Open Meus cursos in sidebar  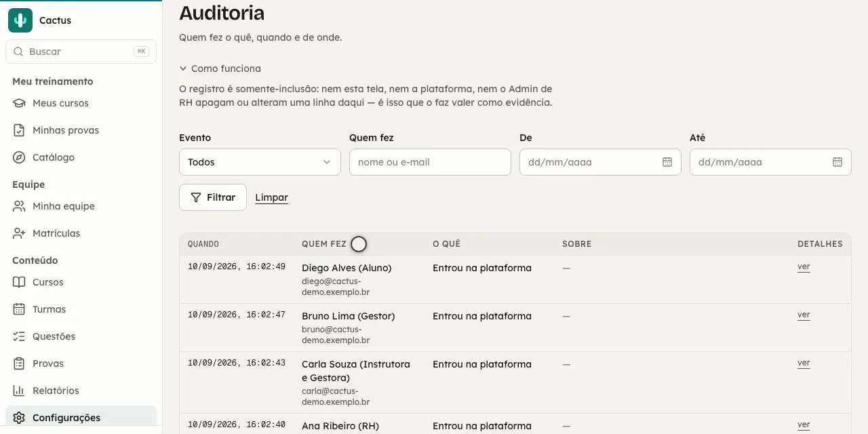(81, 103)
